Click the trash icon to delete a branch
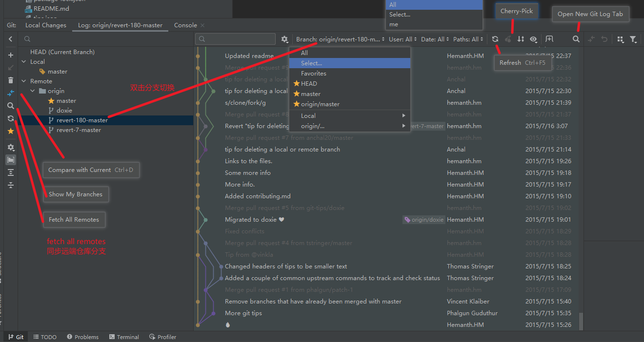 pyautogui.click(x=11, y=80)
